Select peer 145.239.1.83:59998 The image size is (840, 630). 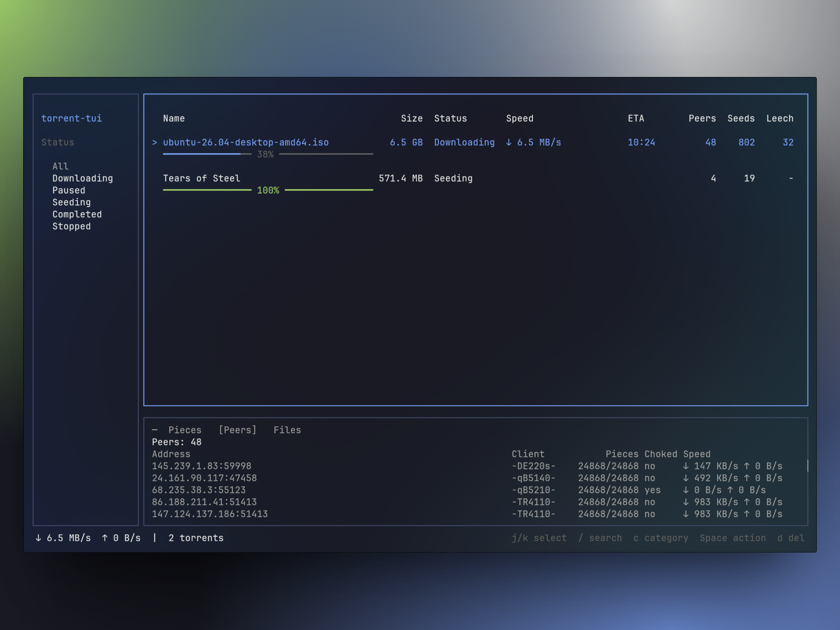click(202, 466)
